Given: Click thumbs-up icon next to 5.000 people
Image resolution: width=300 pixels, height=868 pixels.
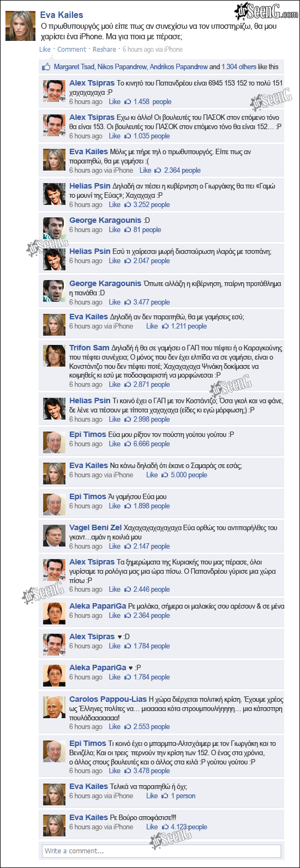Looking at the screenshot, I should 165,475.
